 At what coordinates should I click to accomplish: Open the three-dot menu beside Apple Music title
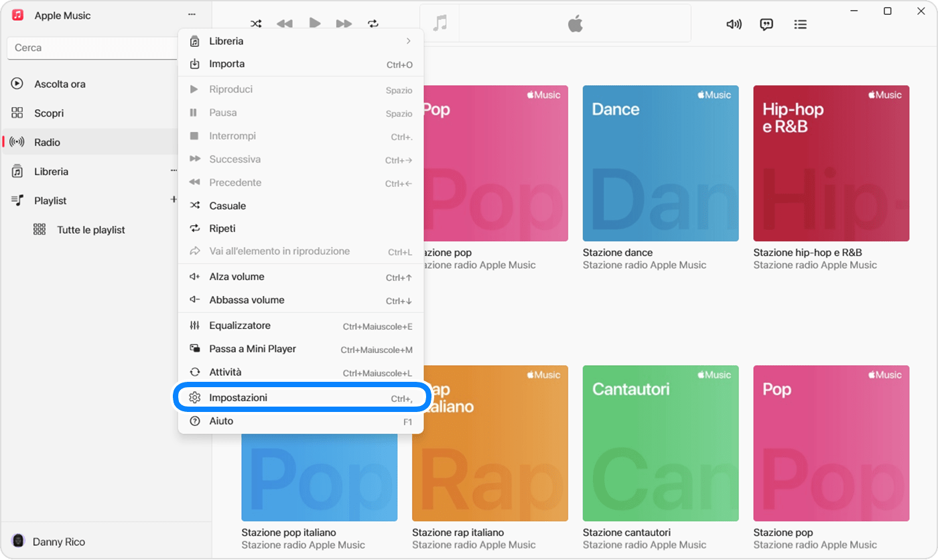192,14
